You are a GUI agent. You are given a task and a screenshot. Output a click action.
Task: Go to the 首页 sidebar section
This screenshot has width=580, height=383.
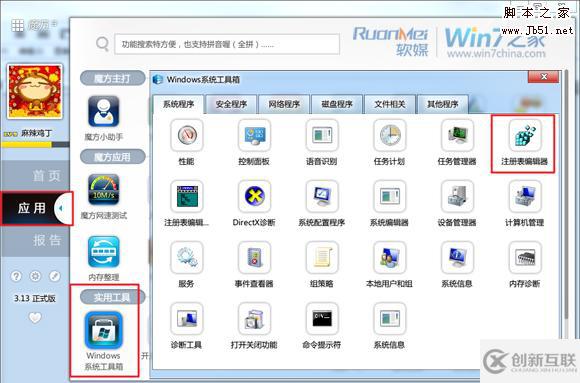coord(35,176)
